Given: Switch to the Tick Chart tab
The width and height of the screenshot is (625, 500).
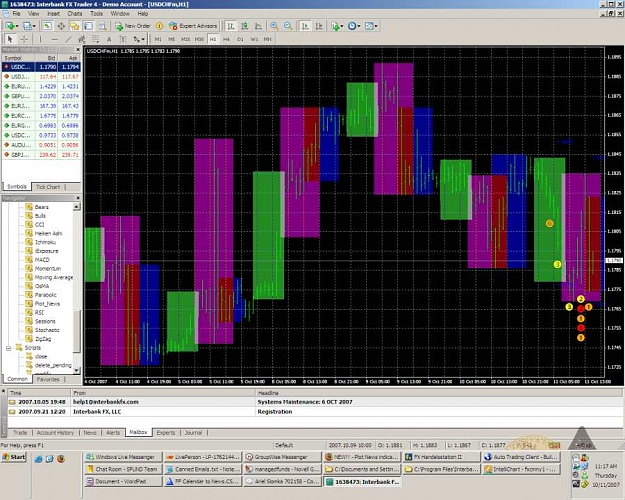Looking at the screenshot, I should [x=48, y=187].
